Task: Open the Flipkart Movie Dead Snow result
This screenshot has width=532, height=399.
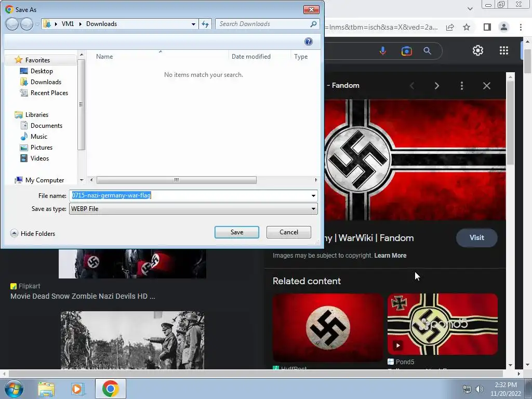Action: click(x=83, y=296)
